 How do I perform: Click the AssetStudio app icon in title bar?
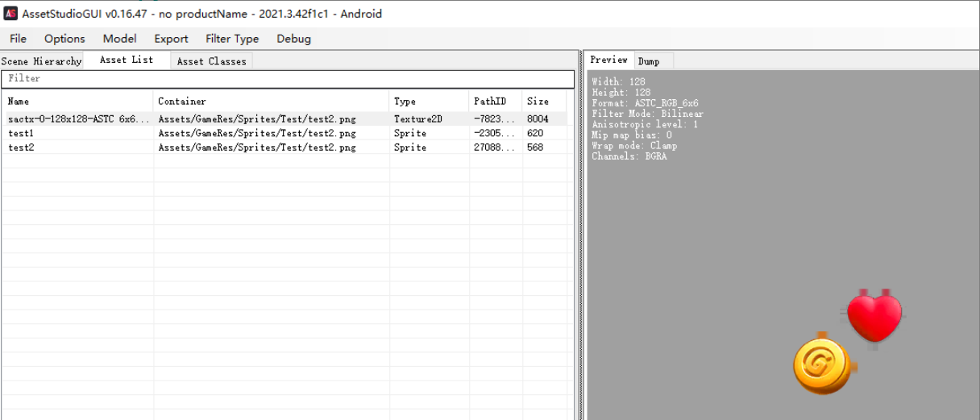(11, 13)
